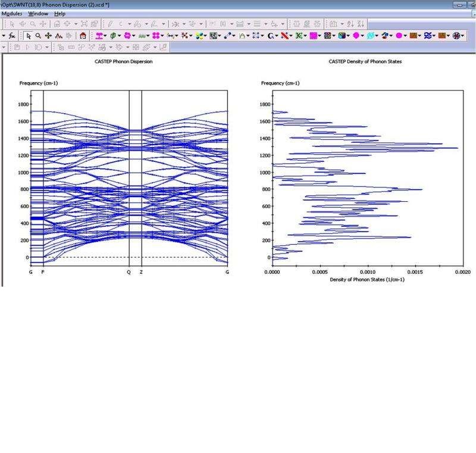Open dropdown next to four magenta dots icon
The image size is (476, 453).
[162, 36]
